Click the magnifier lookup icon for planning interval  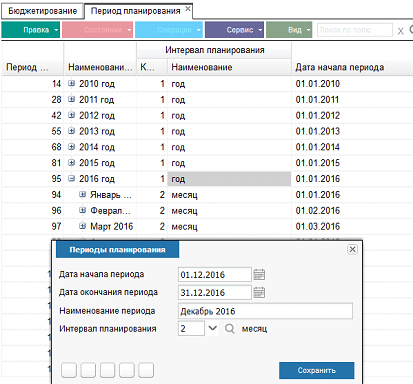pos(229,329)
